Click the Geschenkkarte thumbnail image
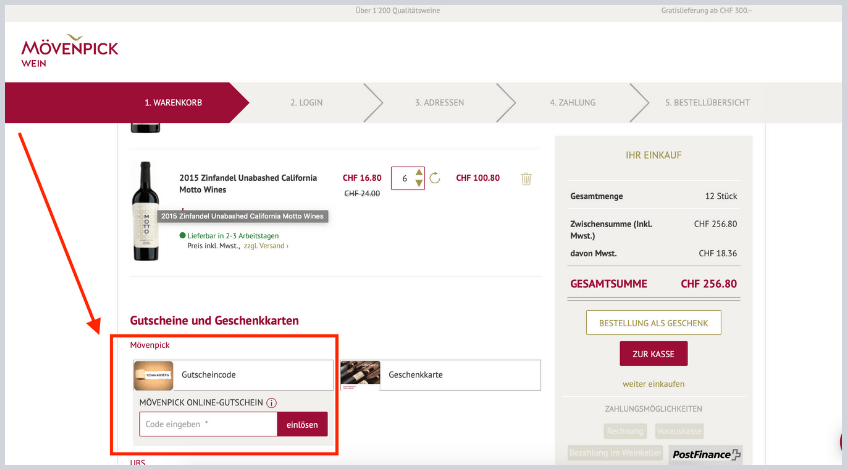Viewport: 847px width, 470px height. [x=360, y=375]
